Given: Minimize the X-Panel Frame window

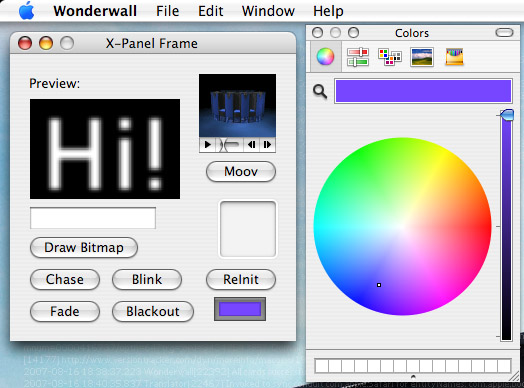Looking at the screenshot, I should pos(46,43).
